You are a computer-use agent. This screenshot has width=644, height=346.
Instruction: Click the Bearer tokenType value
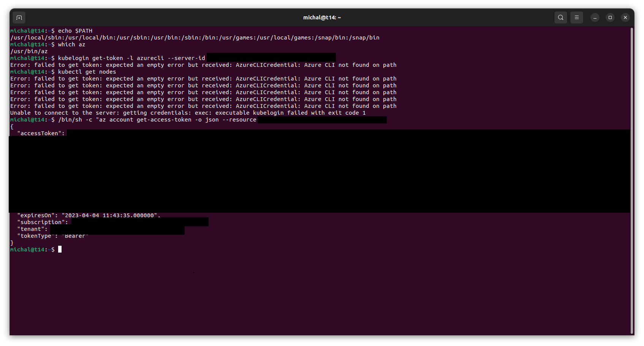tap(75, 235)
